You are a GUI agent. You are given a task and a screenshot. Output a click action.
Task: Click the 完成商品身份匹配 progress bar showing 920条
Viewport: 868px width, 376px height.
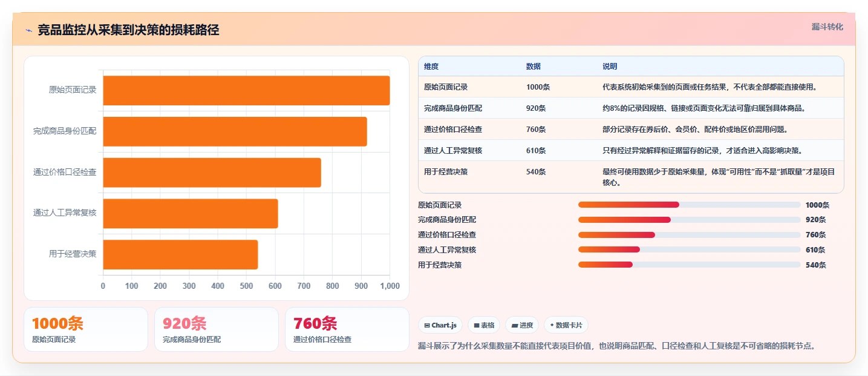coord(690,220)
